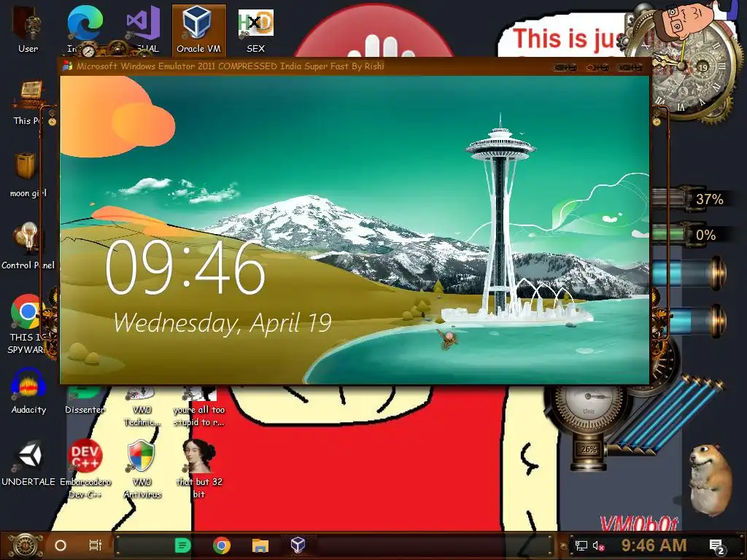Minimize the Windows Emulator window

[x=565, y=68]
